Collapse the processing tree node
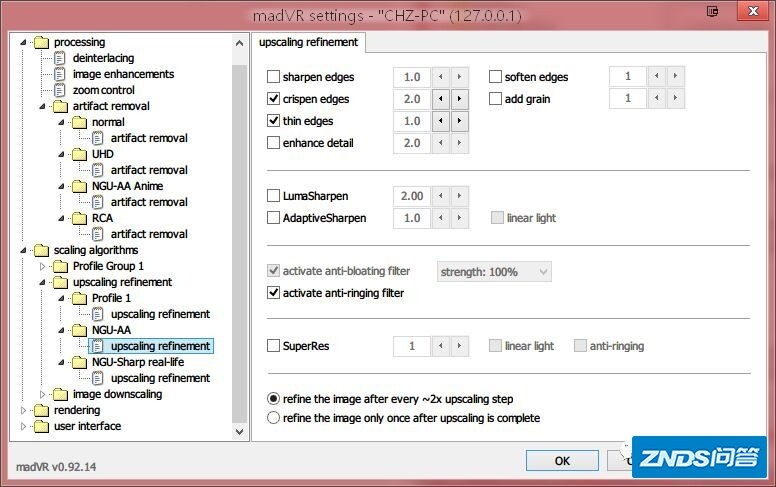The width and height of the screenshot is (776, 487). point(23,43)
